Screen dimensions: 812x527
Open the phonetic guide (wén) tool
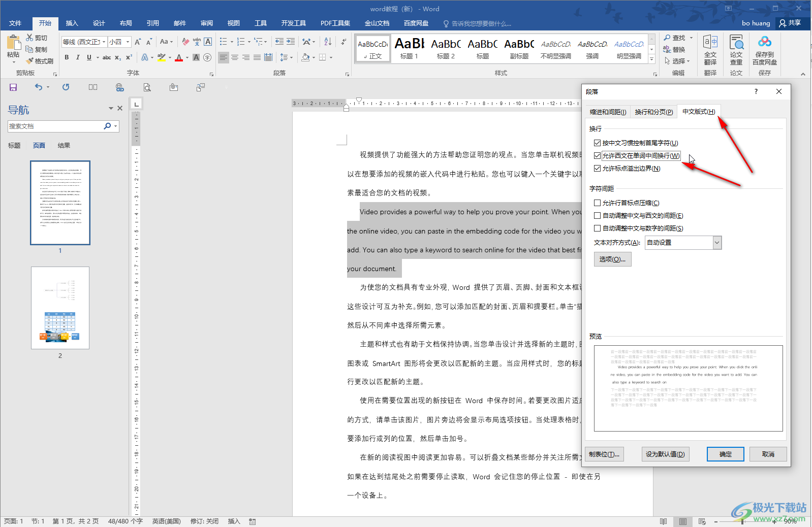197,42
